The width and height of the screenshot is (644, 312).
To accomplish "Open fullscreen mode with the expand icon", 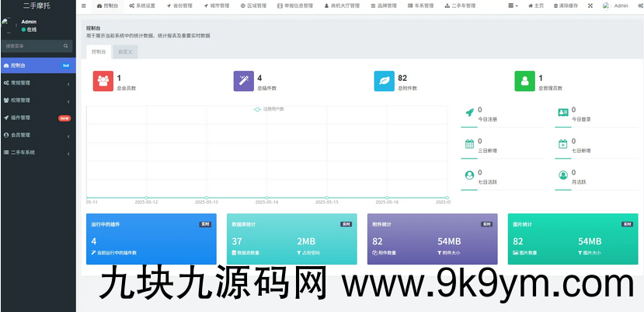I will coord(590,5).
